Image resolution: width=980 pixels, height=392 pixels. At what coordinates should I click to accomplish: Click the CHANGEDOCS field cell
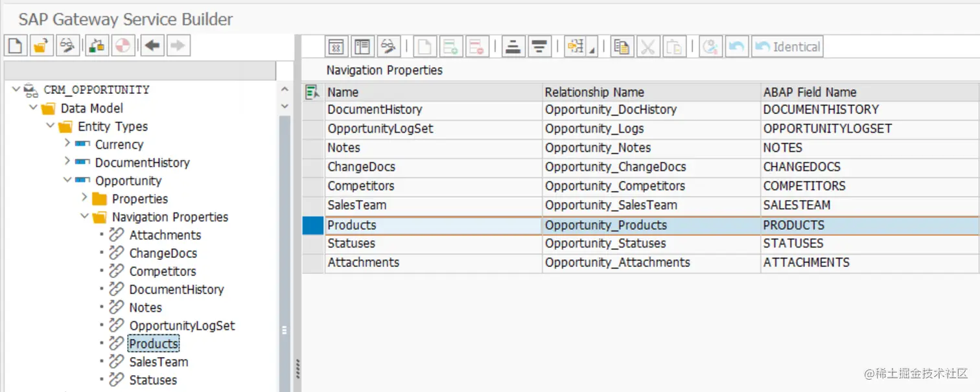[870, 167]
